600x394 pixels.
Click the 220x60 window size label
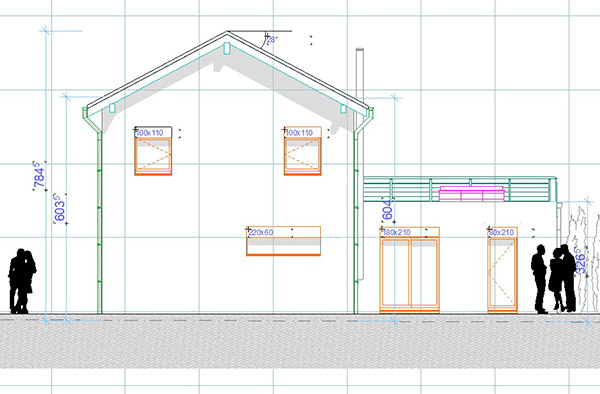261,232
